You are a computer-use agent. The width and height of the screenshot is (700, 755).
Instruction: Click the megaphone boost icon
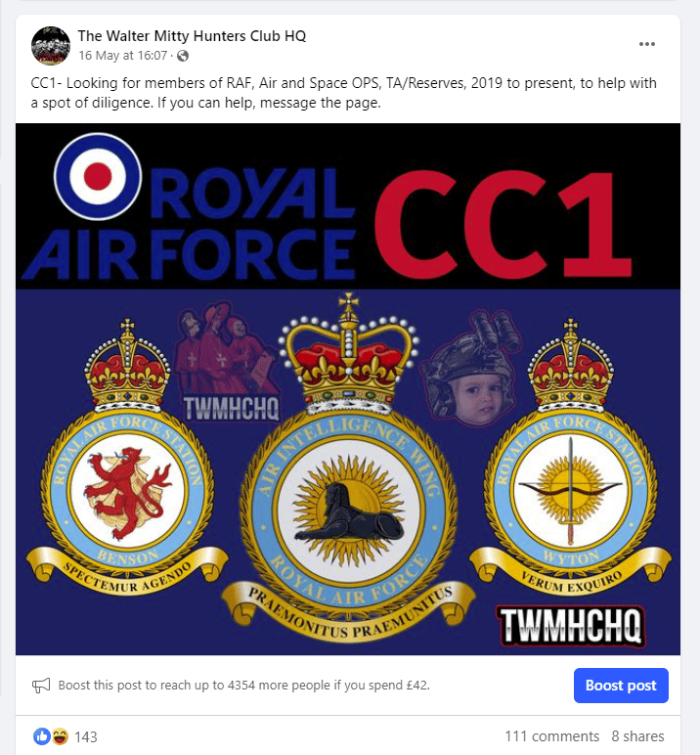click(41, 685)
